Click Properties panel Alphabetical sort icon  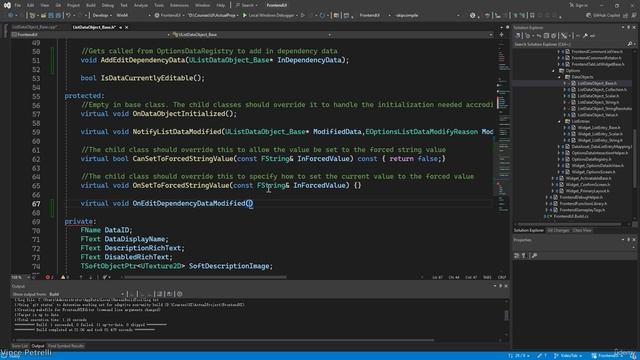coord(524,256)
